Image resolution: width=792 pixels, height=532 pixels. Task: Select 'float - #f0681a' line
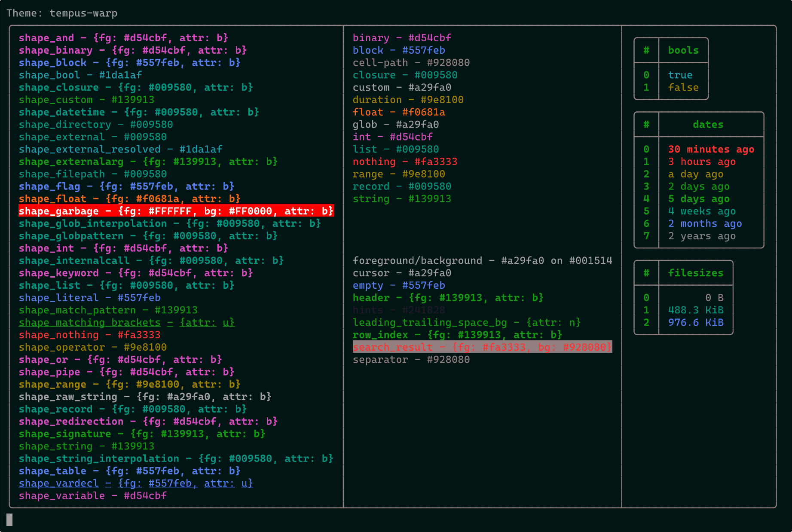coord(399,112)
